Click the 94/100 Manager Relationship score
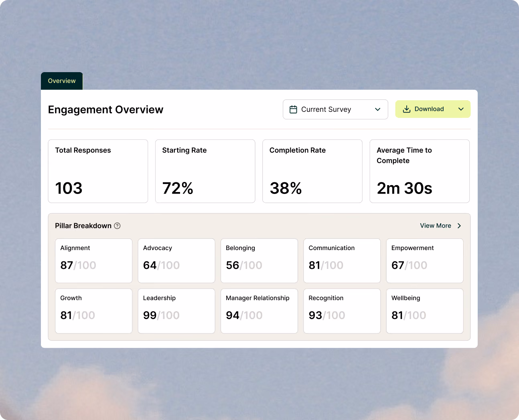 point(244,315)
